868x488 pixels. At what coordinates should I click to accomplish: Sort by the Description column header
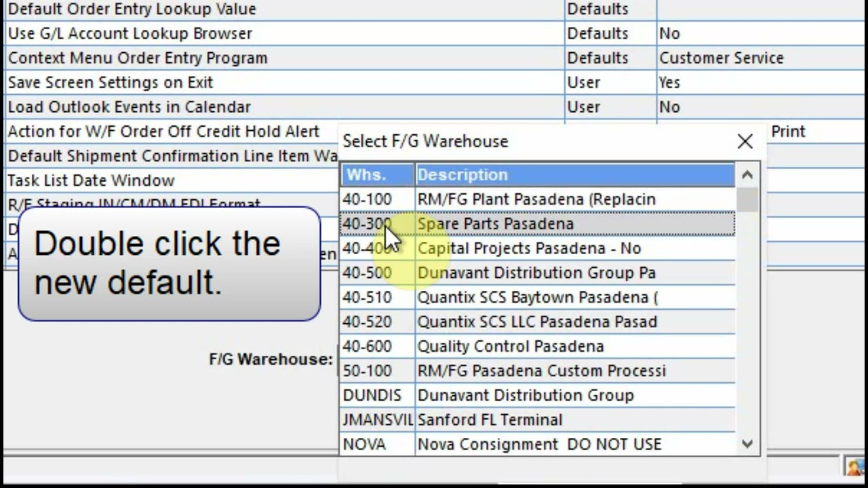575,175
